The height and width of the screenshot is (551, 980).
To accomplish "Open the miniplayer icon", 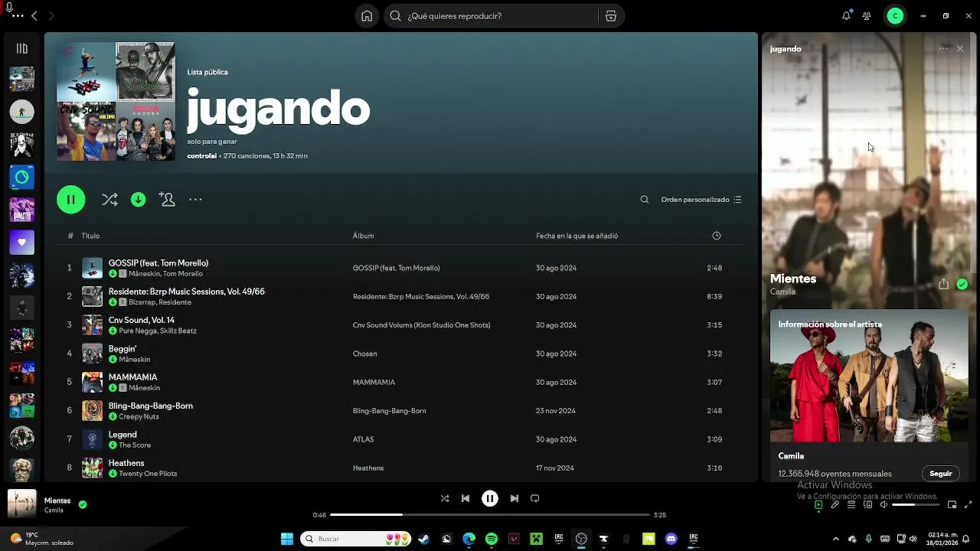I will (952, 505).
